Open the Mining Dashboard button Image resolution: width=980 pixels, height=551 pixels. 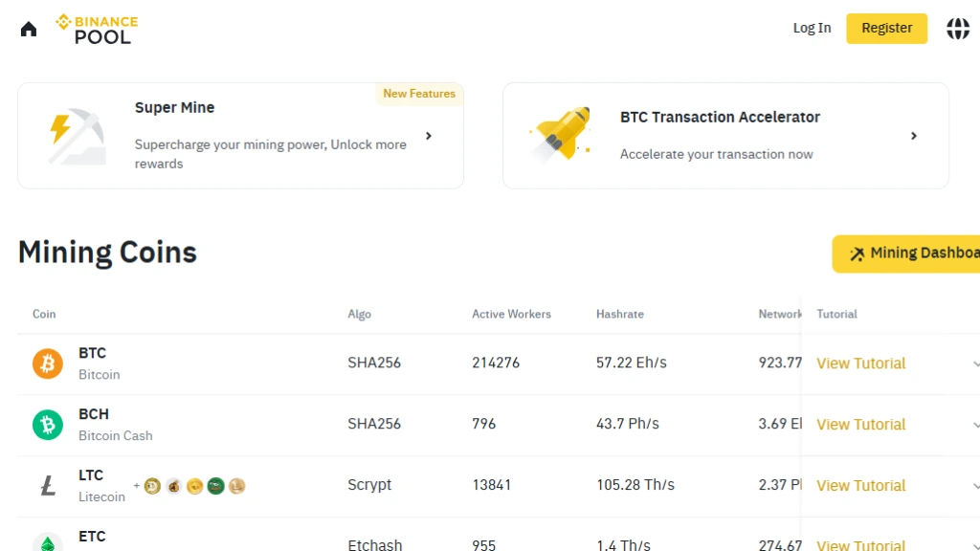pyautogui.click(x=906, y=253)
